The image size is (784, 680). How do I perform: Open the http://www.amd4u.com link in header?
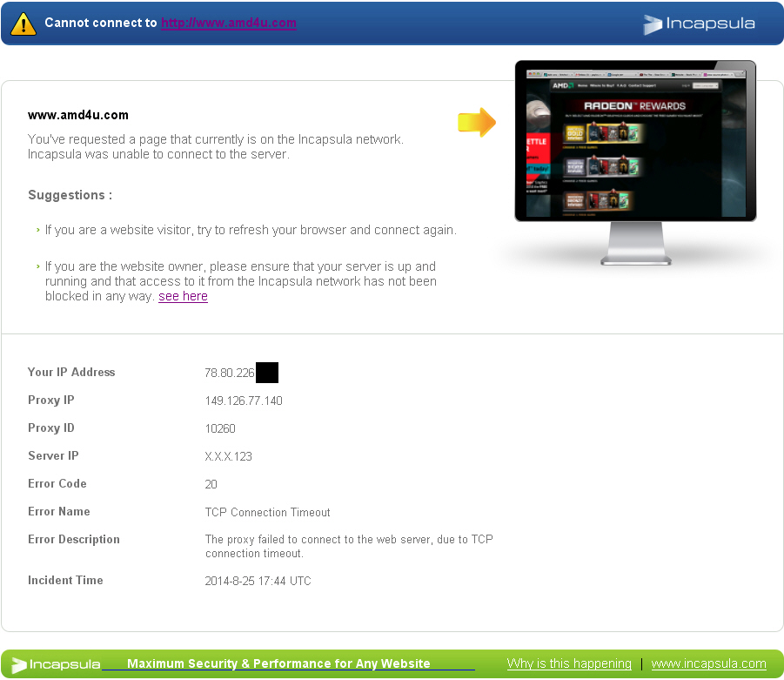(229, 23)
